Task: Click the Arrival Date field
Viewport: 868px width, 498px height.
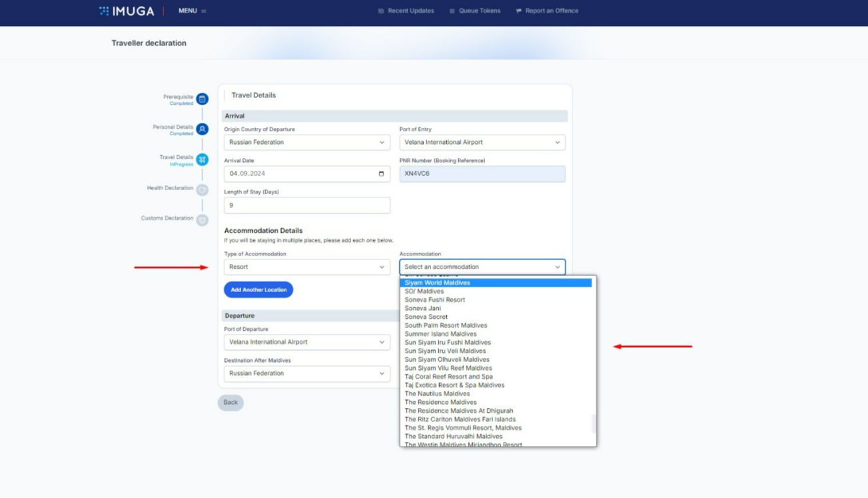Action: pos(307,174)
